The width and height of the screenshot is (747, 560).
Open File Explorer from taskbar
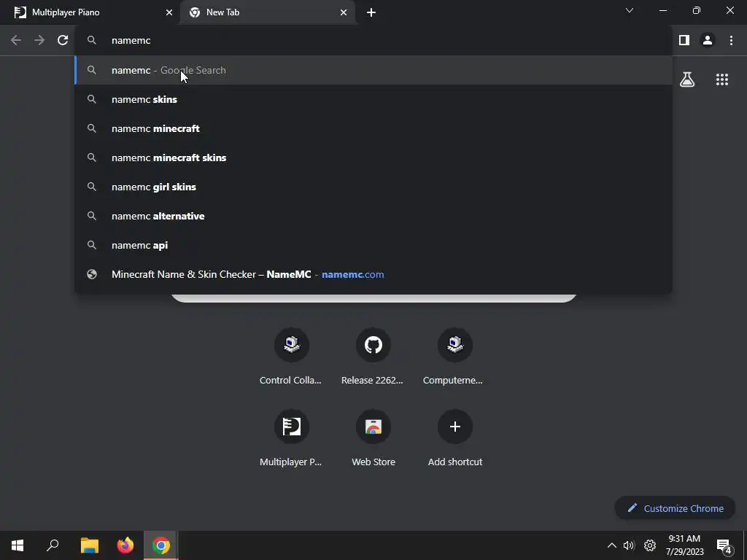coord(90,545)
